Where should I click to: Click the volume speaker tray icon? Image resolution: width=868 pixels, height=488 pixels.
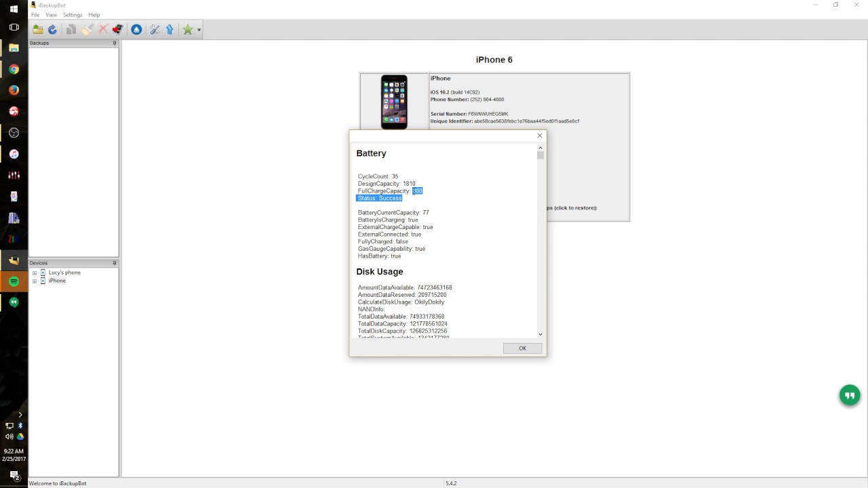click(9, 436)
